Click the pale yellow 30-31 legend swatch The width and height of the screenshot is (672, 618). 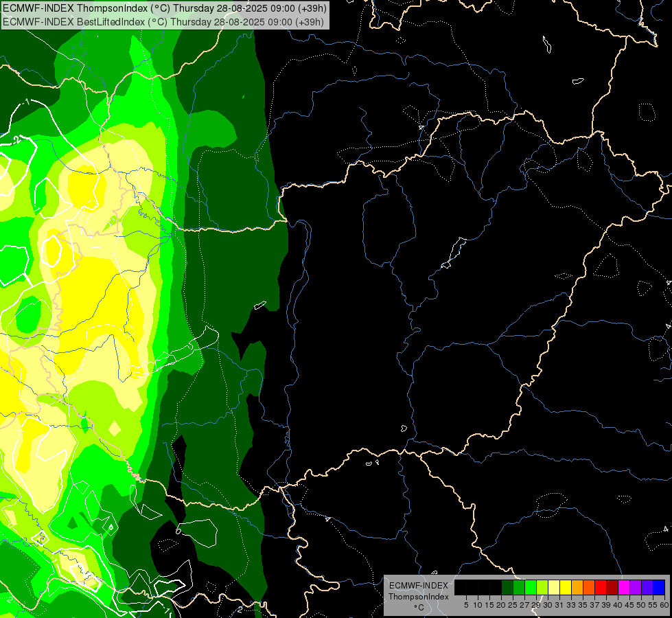554,587
